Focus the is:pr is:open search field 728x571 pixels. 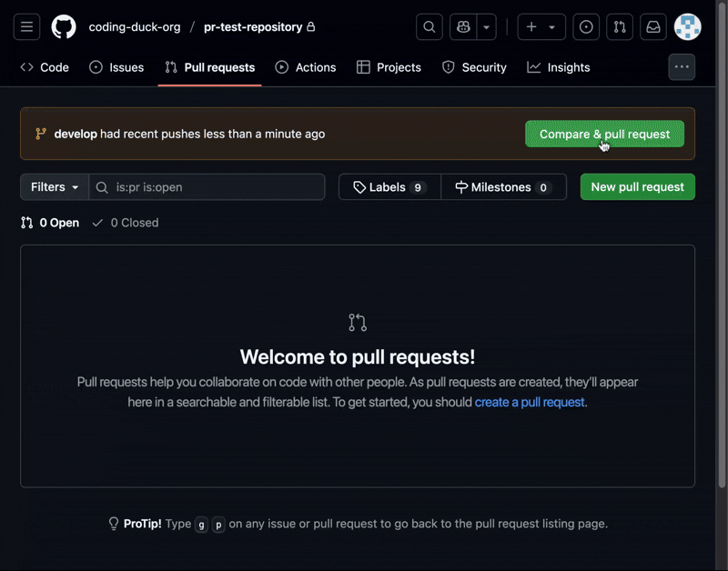[x=207, y=187]
